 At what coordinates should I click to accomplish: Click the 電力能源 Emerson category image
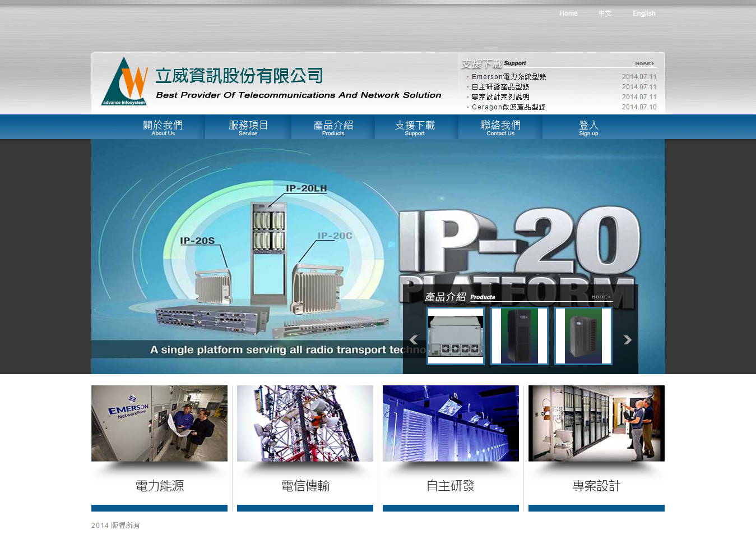pyautogui.click(x=160, y=423)
